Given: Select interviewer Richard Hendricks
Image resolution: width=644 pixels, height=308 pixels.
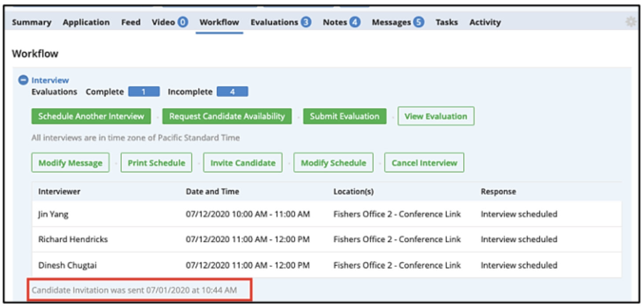Looking at the screenshot, I should pos(73,239).
